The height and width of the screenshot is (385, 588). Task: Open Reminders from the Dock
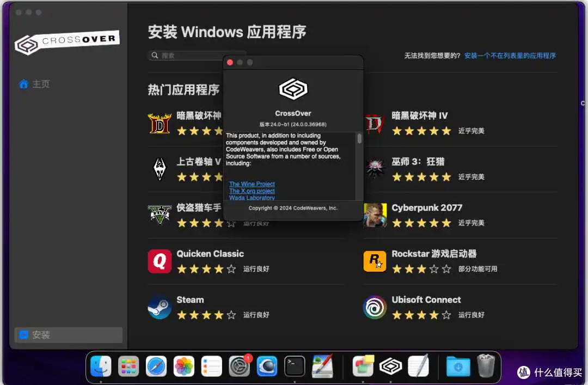point(211,366)
